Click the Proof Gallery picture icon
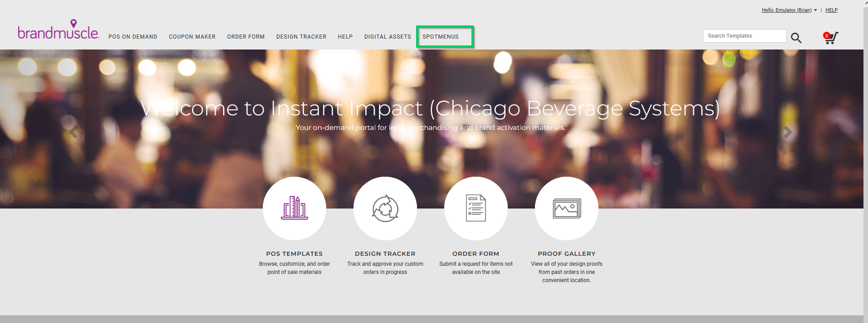868x323 pixels. point(567,209)
